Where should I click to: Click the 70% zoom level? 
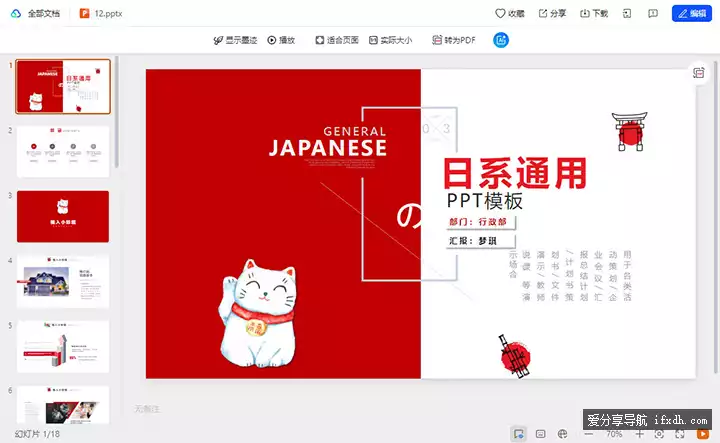[614, 434]
